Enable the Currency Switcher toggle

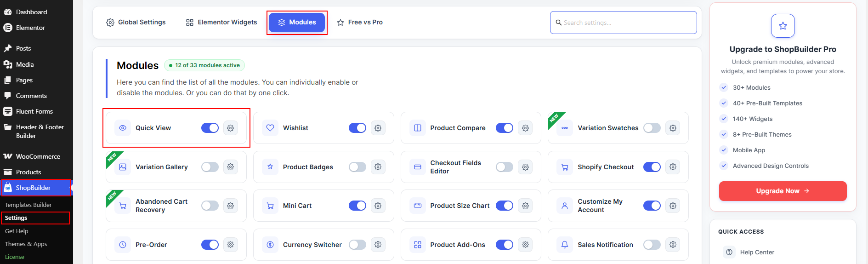pyautogui.click(x=357, y=245)
